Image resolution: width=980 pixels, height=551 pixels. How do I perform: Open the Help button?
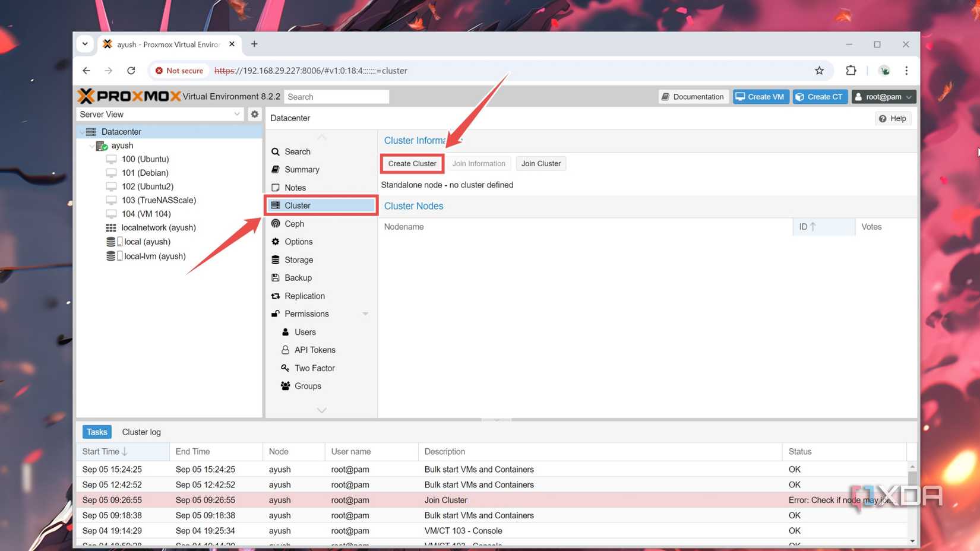tap(893, 118)
